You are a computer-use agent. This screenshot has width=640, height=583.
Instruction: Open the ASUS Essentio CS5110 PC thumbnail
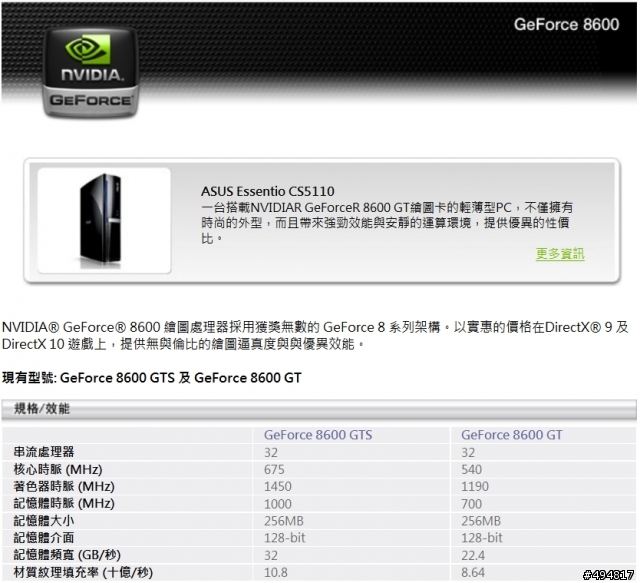coord(104,220)
